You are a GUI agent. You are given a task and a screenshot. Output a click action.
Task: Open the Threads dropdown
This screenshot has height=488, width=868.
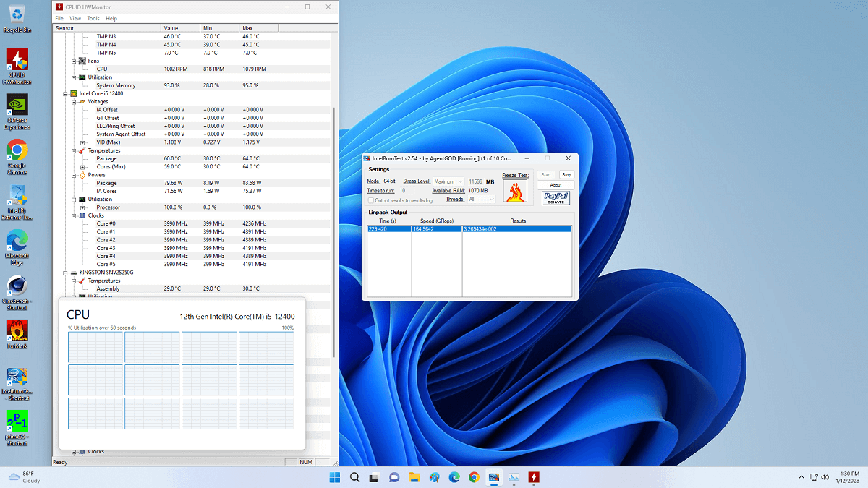[481, 199]
